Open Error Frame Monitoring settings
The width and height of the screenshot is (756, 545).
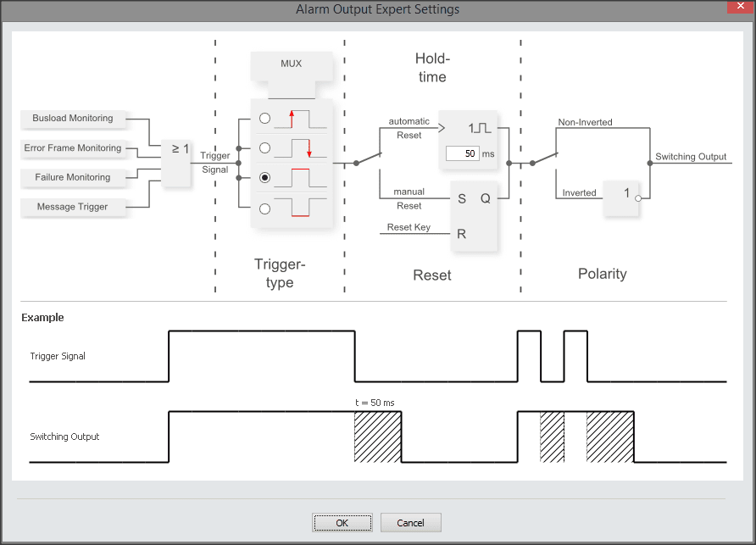pyautogui.click(x=73, y=148)
